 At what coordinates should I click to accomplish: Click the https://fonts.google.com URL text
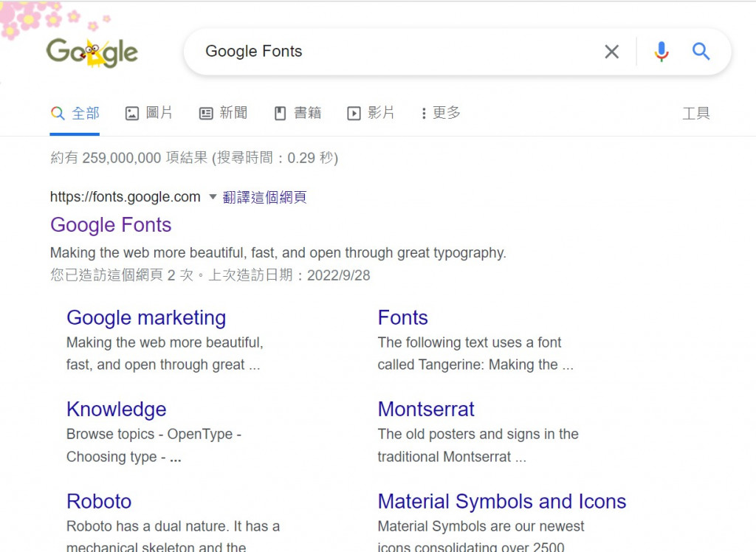coord(126,197)
